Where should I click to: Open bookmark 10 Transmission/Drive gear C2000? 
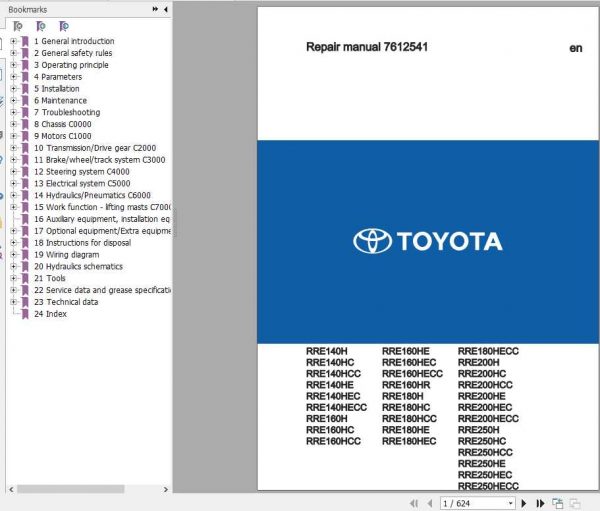click(95, 148)
